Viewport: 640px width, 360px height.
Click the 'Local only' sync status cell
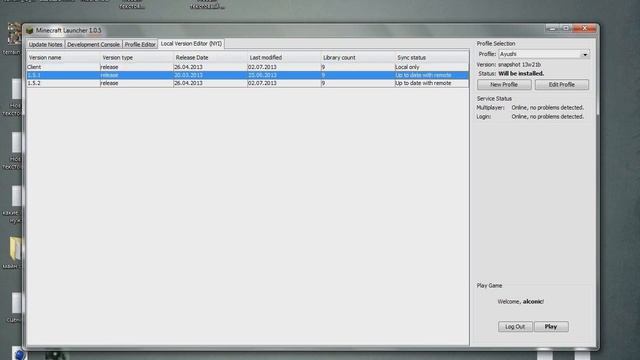(432, 67)
